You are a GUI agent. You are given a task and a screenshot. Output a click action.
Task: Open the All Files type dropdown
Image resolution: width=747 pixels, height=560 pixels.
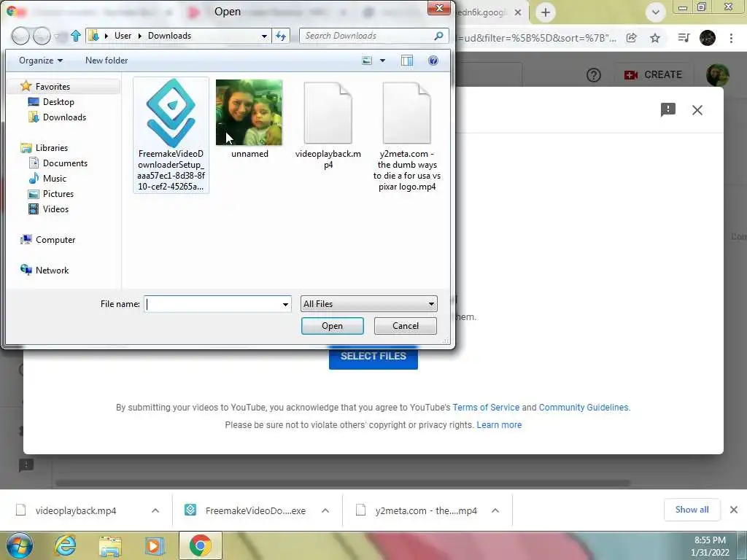coord(368,304)
